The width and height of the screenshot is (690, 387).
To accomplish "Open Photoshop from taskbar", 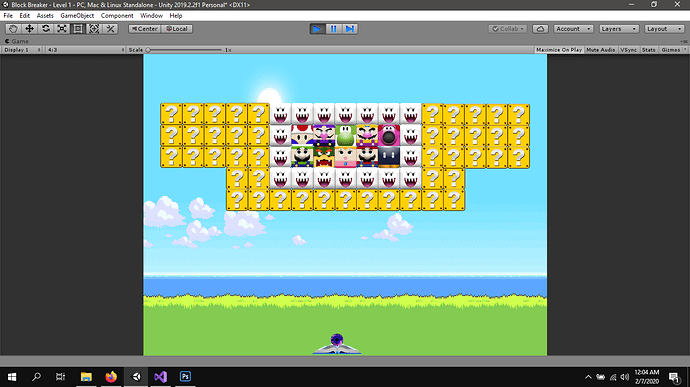I will [185, 377].
